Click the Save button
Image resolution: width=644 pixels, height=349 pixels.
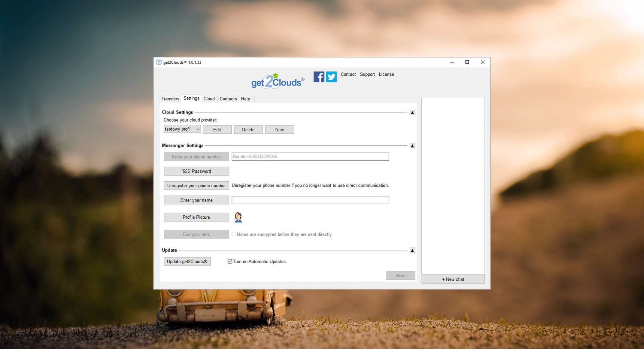401,276
